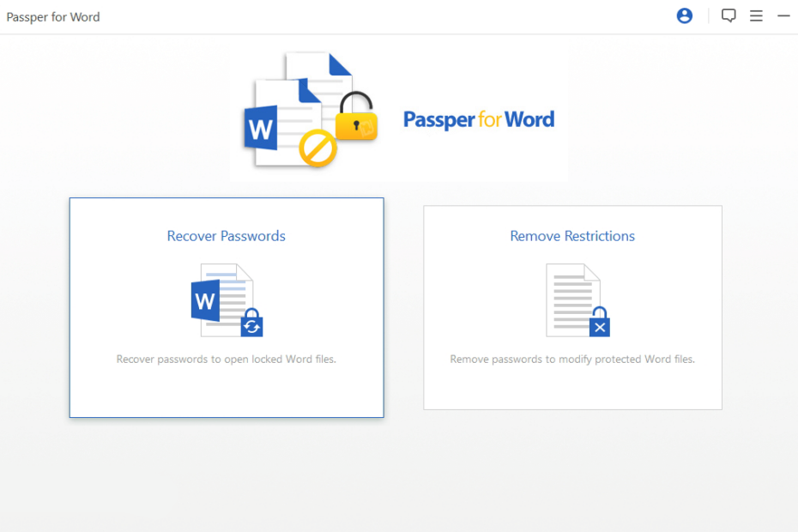Click the Word document recover-lock icon
This screenshot has width=798, height=532.
[227, 300]
